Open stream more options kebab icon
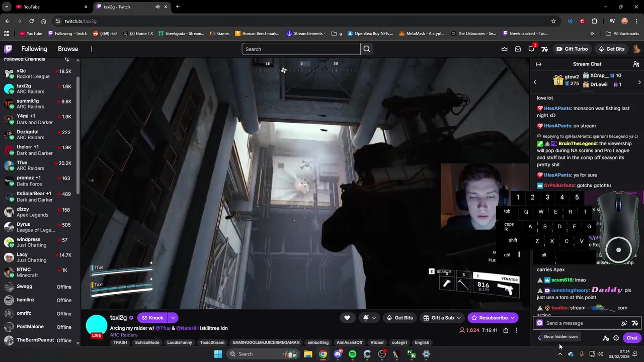The height and width of the screenshot is (362, 644). (516, 330)
